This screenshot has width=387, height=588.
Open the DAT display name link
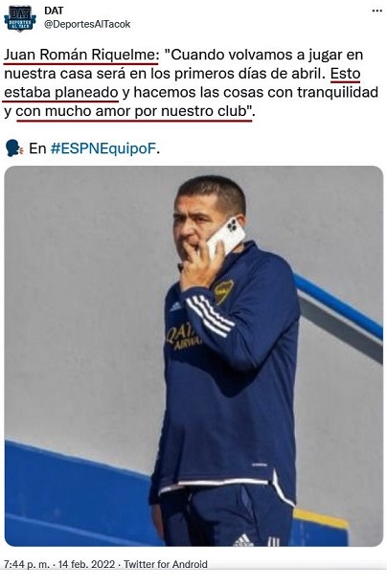(54, 11)
